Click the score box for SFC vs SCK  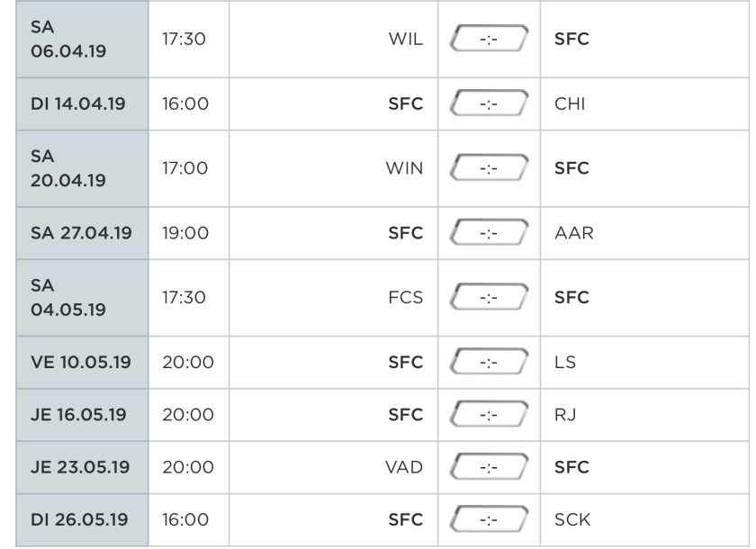point(489,519)
